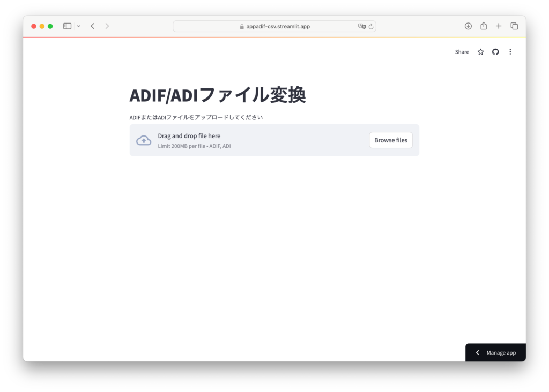The width and height of the screenshot is (549, 392).
Task: Show Safari downloads
Action: [x=468, y=26]
